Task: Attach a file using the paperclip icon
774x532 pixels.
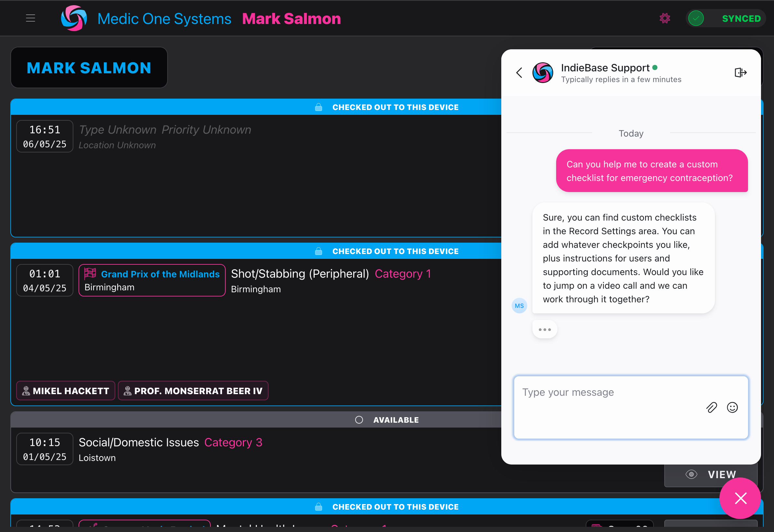Action: click(x=712, y=407)
